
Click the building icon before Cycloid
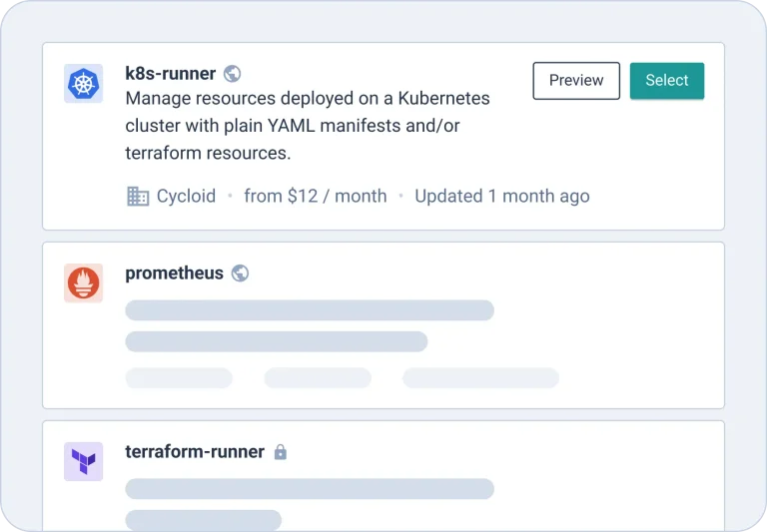click(x=138, y=196)
